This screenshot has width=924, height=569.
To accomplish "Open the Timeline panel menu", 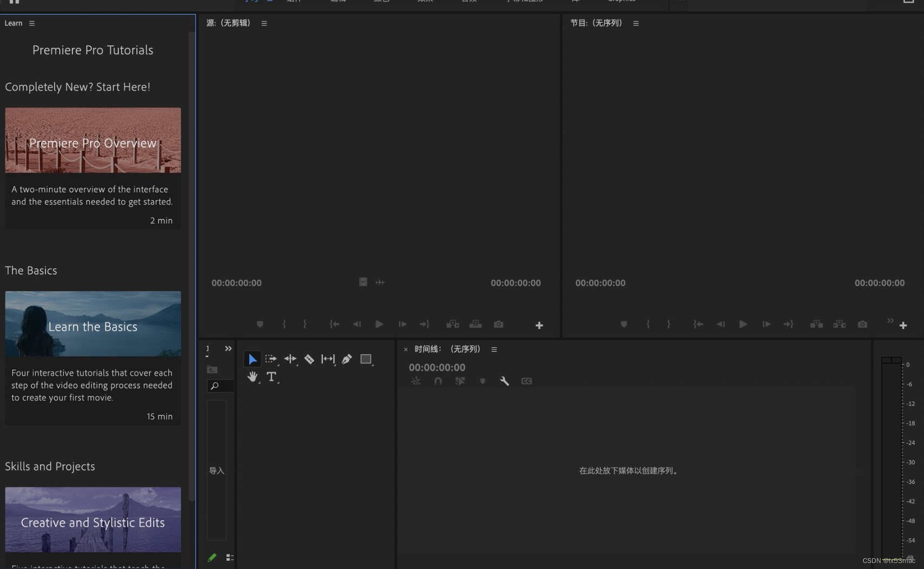I will (x=494, y=349).
